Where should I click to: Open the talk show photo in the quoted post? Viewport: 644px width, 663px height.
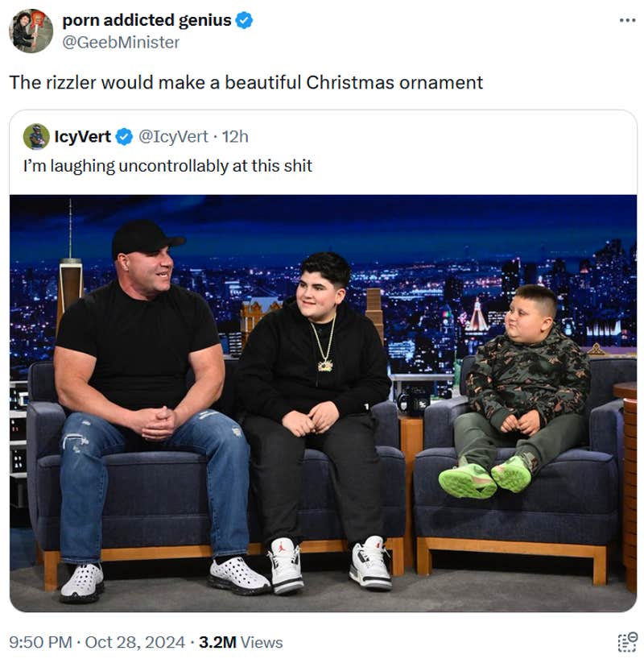pos(324,403)
